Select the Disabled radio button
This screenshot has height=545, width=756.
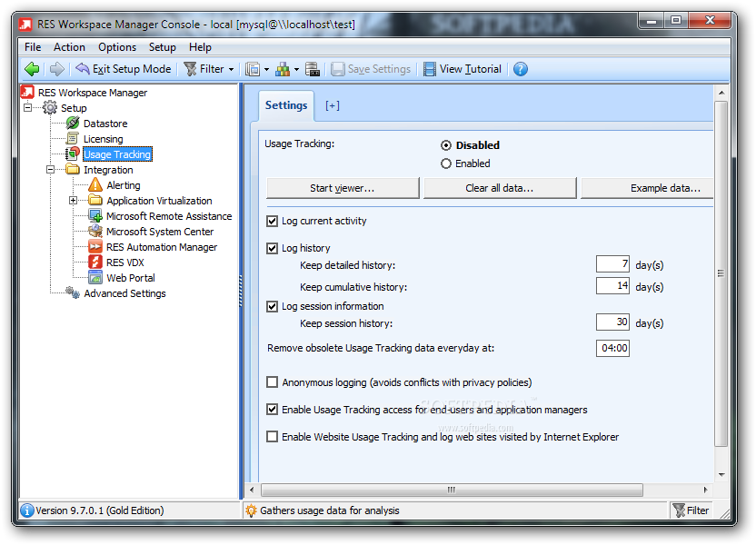(x=446, y=145)
